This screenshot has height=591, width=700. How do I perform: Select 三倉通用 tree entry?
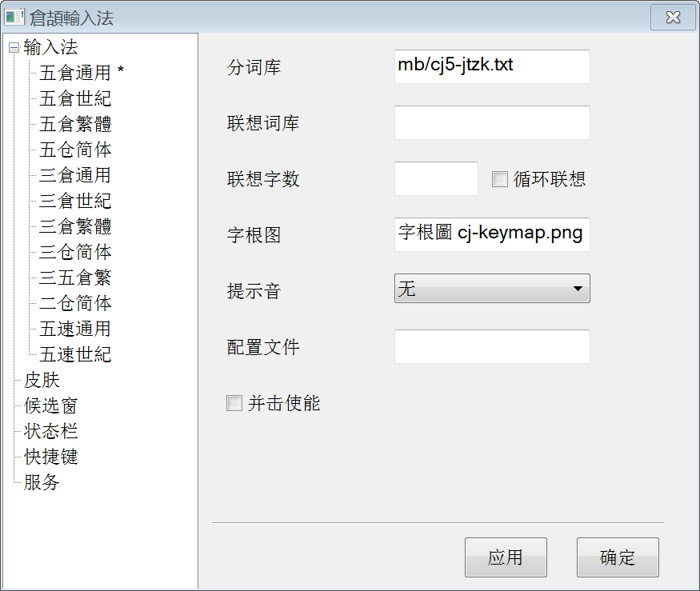pyautogui.click(x=75, y=175)
